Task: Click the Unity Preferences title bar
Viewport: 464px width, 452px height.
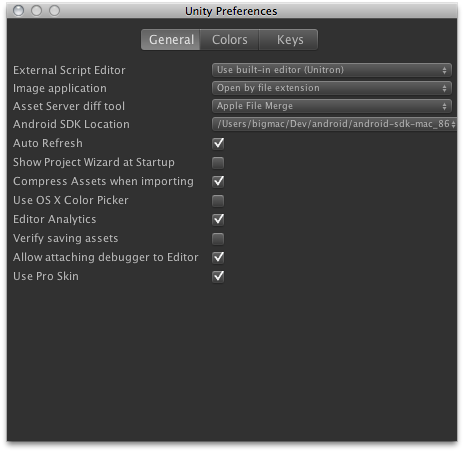Action: 231,11
